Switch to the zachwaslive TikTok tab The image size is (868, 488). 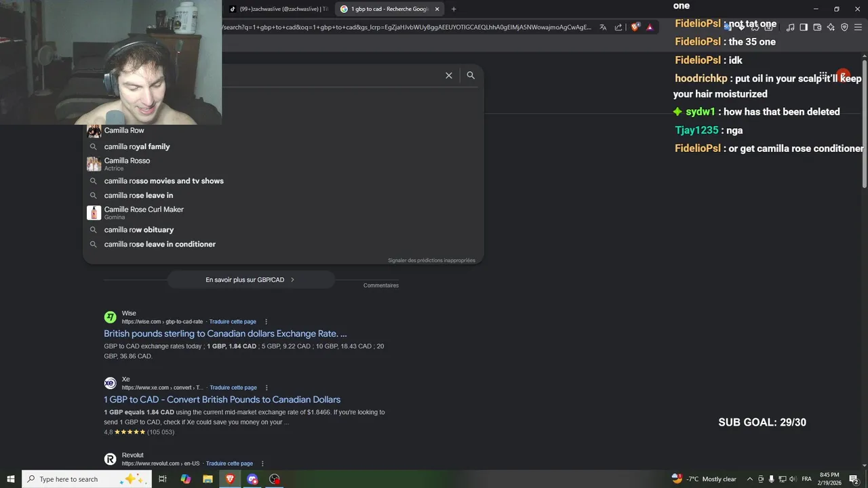pos(278,9)
